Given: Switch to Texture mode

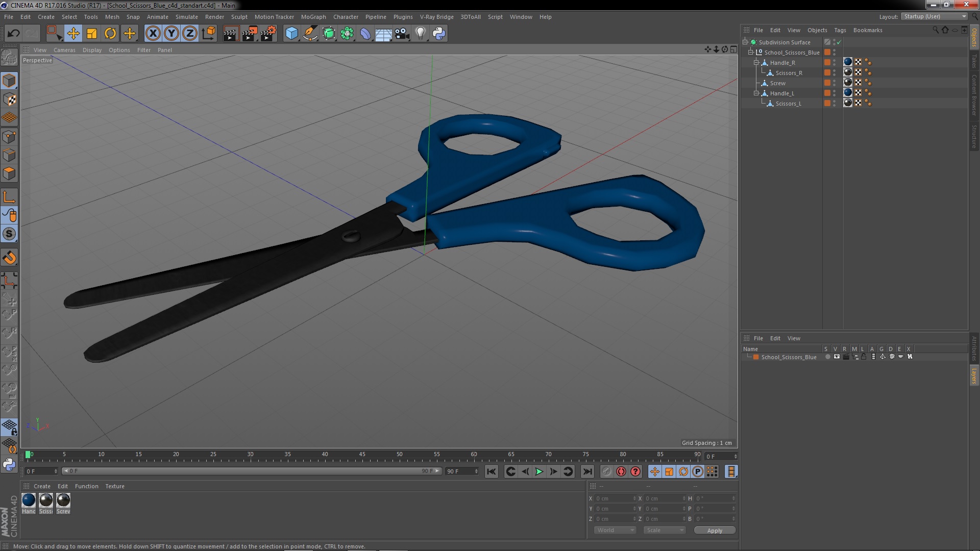Looking at the screenshot, I should [x=9, y=99].
